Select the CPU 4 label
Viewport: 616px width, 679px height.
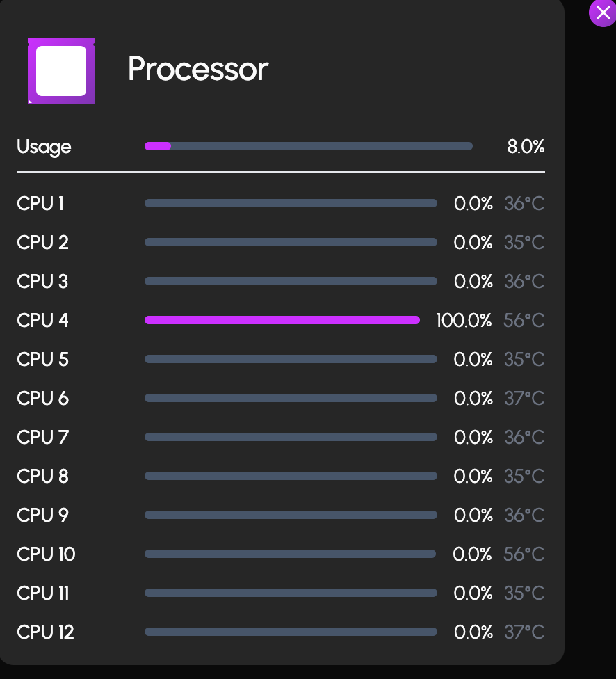42,321
